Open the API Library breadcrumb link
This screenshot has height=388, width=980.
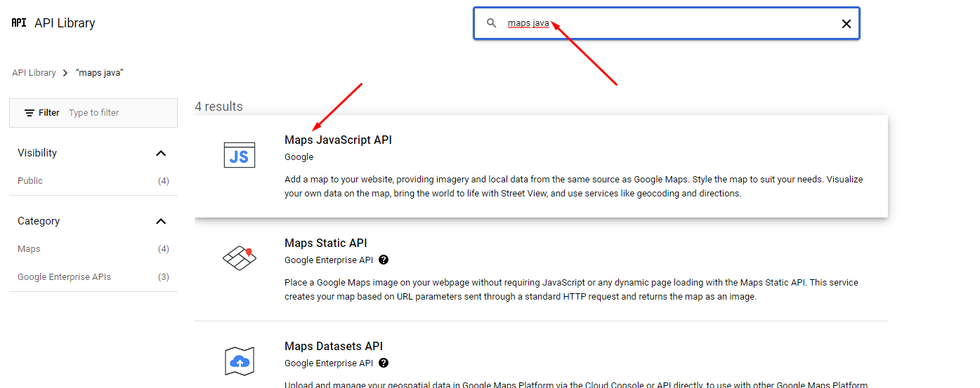click(x=34, y=73)
